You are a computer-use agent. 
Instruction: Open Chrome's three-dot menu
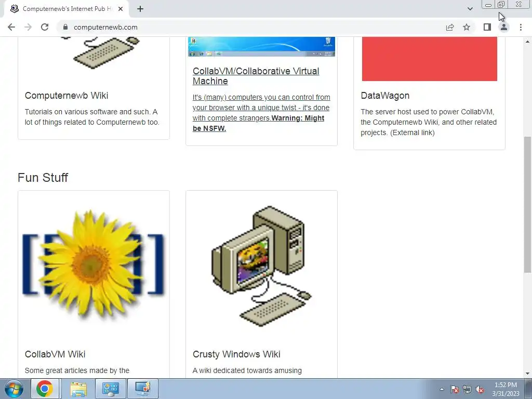pos(521,27)
